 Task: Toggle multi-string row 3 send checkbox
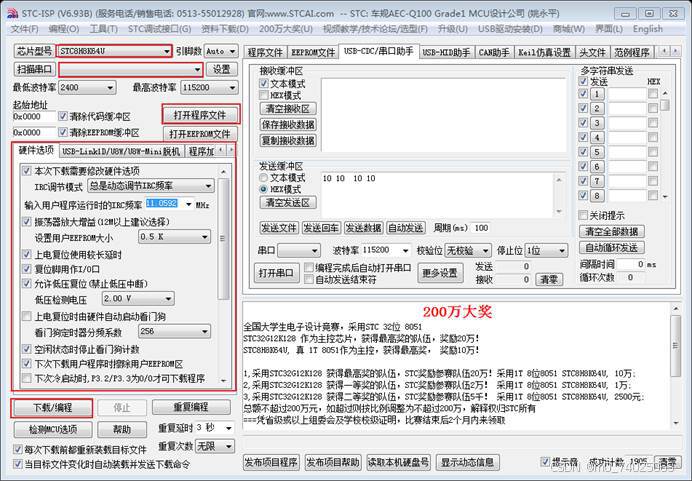[x=583, y=123]
